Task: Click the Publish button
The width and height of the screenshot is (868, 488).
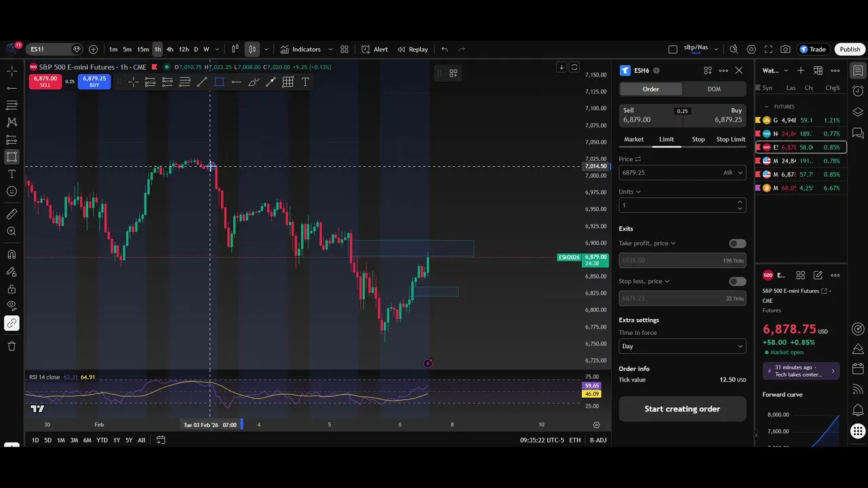Action: (x=850, y=49)
